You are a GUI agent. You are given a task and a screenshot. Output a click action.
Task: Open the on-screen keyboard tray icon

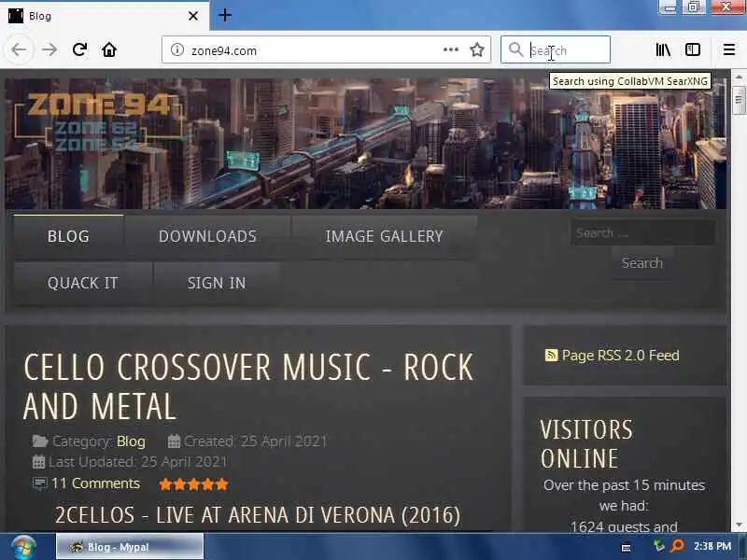tap(627, 548)
